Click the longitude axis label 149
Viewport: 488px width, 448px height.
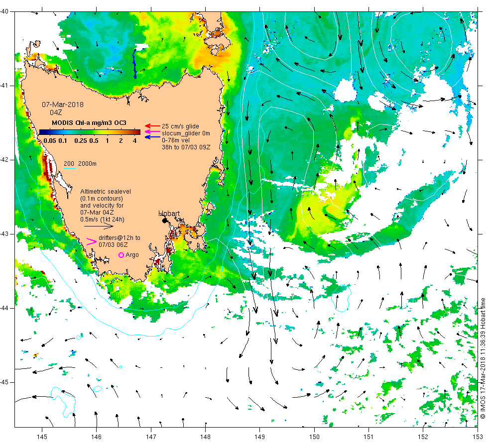pyautogui.click(x=259, y=437)
